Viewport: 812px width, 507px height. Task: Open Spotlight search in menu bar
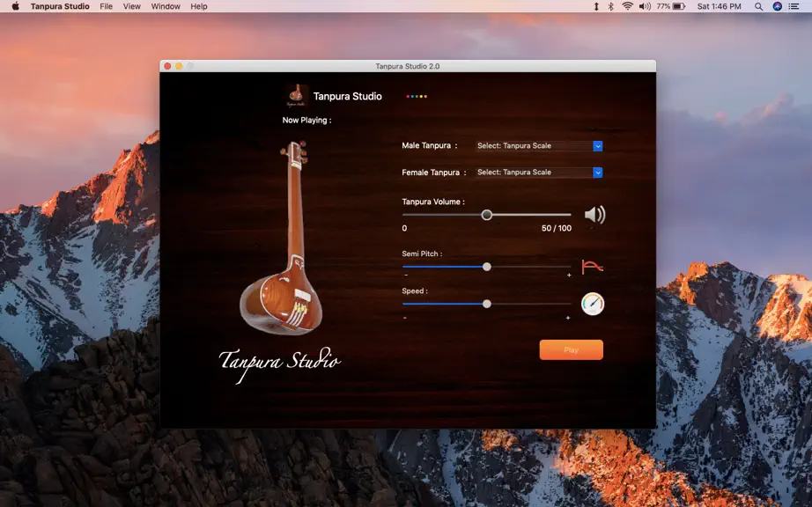click(758, 6)
